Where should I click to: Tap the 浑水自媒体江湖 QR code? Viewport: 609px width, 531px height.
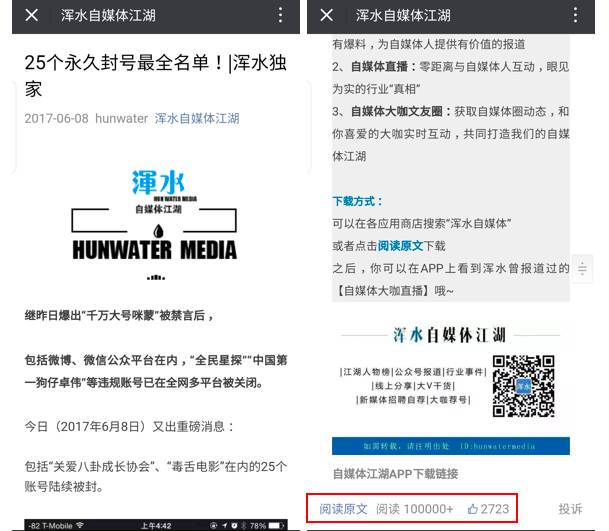coord(524,386)
